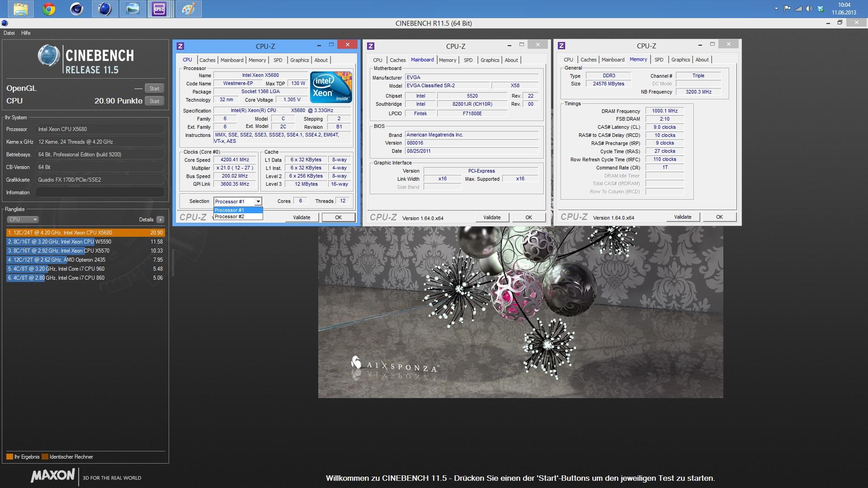This screenshot has height=488, width=868.
Task: Select the Xeon X5680 20.90 ranking row
Action: [85, 233]
